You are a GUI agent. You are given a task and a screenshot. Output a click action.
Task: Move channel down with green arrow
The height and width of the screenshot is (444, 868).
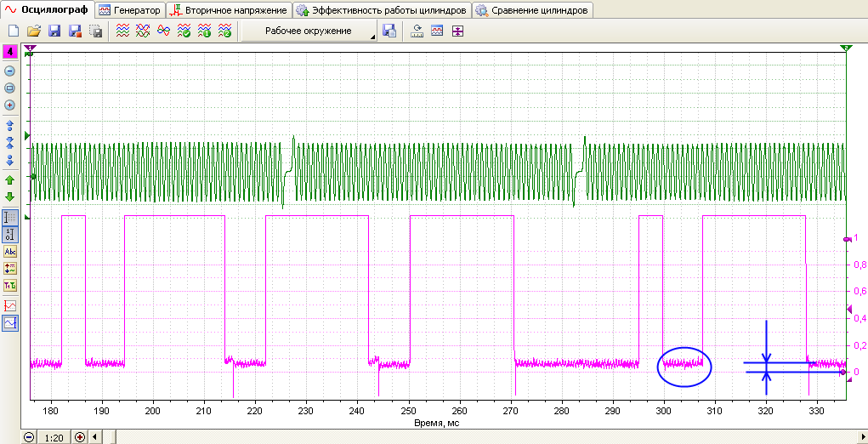(10, 197)
